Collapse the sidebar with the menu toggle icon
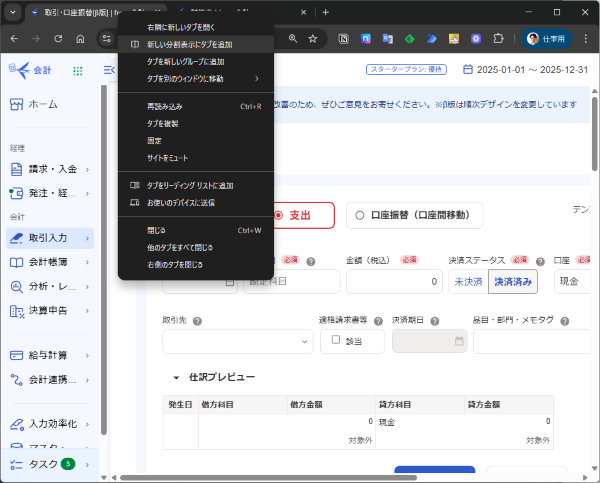This screenshot has width=600, height=483. coord(109,70)
